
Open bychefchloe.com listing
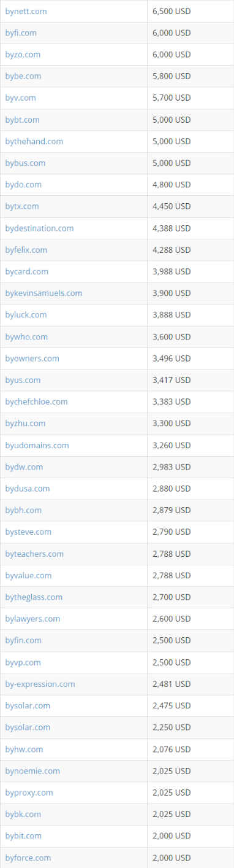tap(36, 401)
